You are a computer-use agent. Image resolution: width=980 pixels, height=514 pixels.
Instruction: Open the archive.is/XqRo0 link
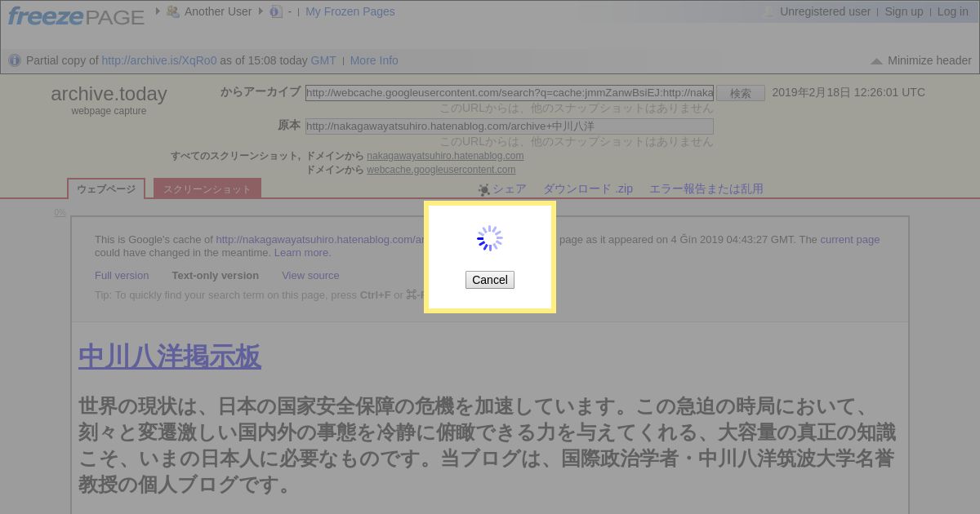click(x=159, y=60)
